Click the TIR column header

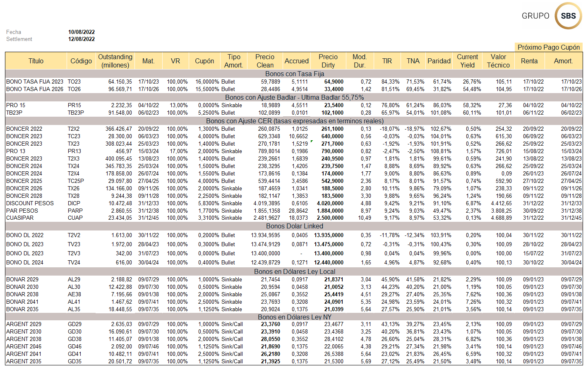point(387,61)
